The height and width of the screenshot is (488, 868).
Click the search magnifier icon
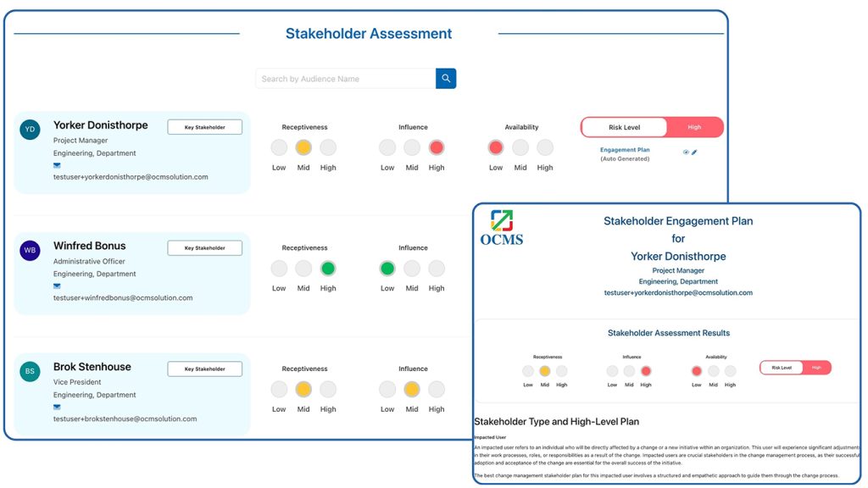(x=445, y=77)
